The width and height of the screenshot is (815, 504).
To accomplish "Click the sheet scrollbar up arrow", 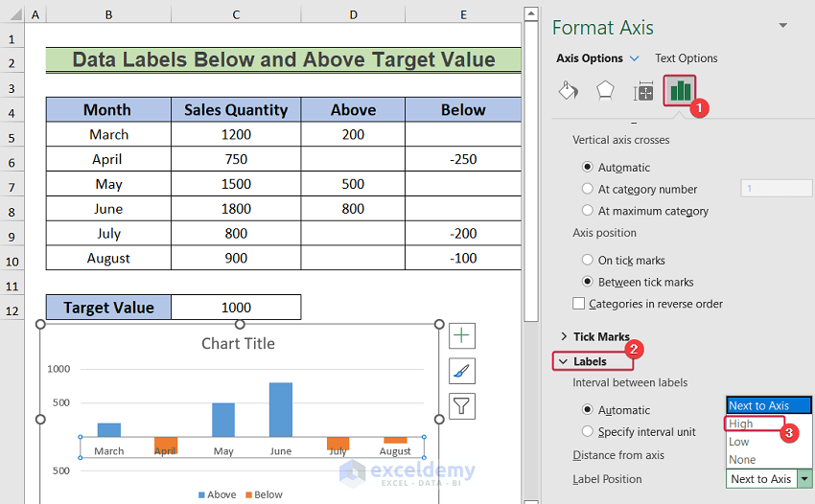I will [530, 14].
